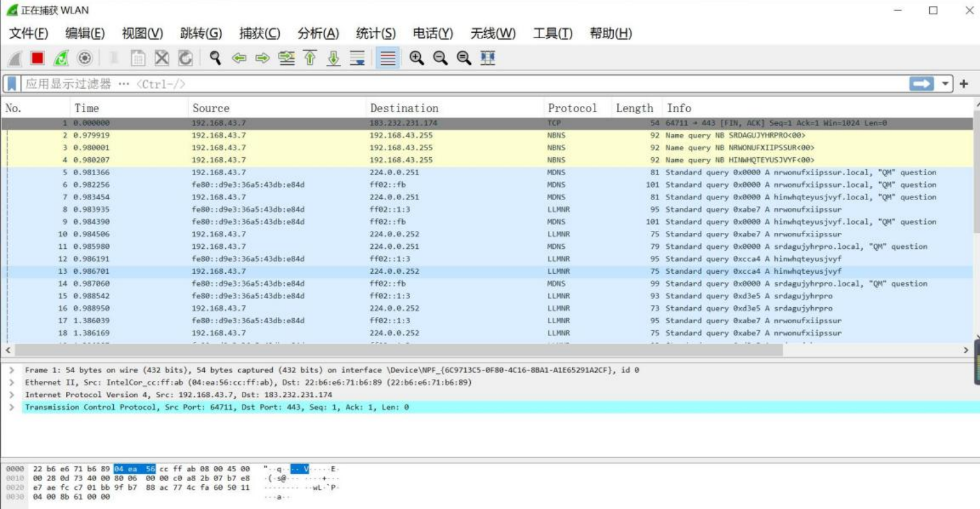
Task: Click highlighted hex bytes 04 ea 56
Action: coord(134,469)
